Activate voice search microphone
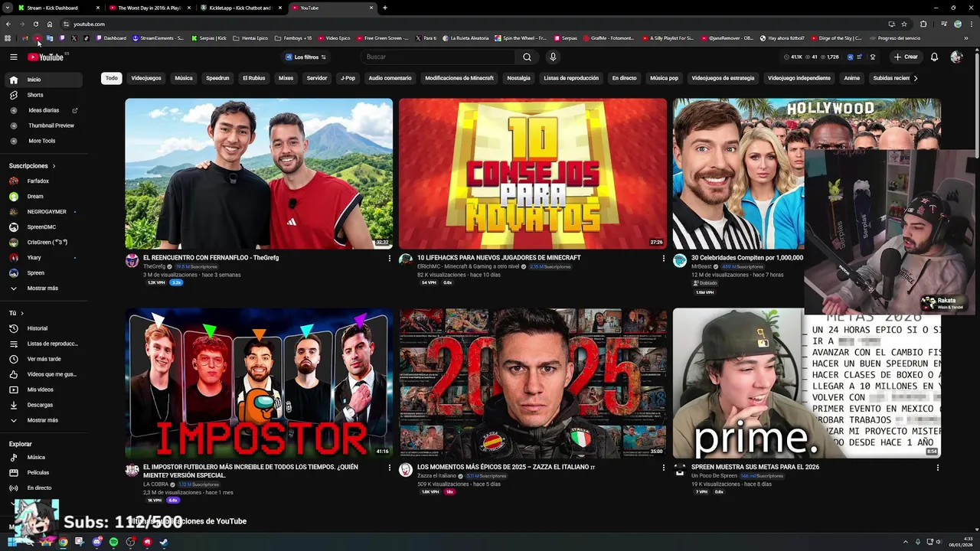 coord(553,57)
